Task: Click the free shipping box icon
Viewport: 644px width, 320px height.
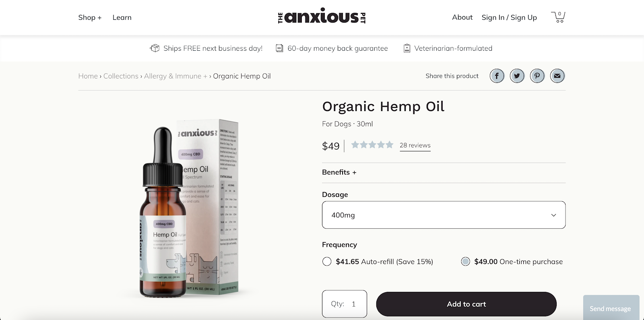Action: tap(155, 48)
